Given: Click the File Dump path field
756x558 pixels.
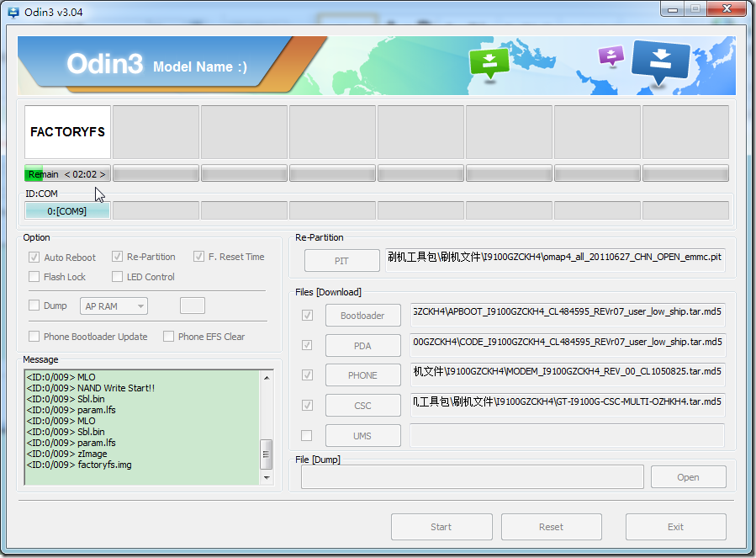Looking at the screenshot, I should (473, 477).
